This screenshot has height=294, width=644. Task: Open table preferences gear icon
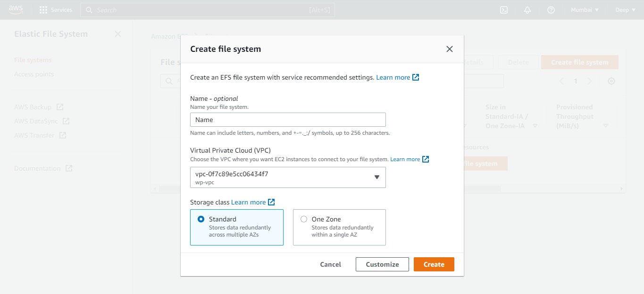click(611, 81)
